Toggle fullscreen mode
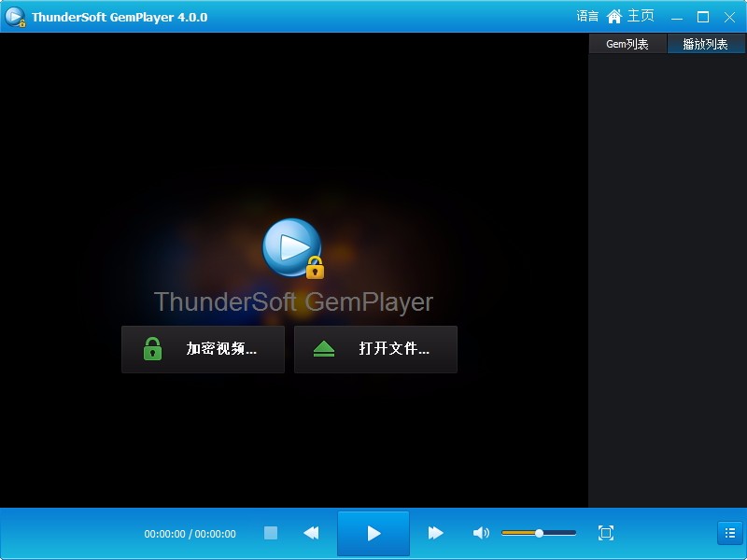Viewport: 747px width, 560px height. (605, 533)
